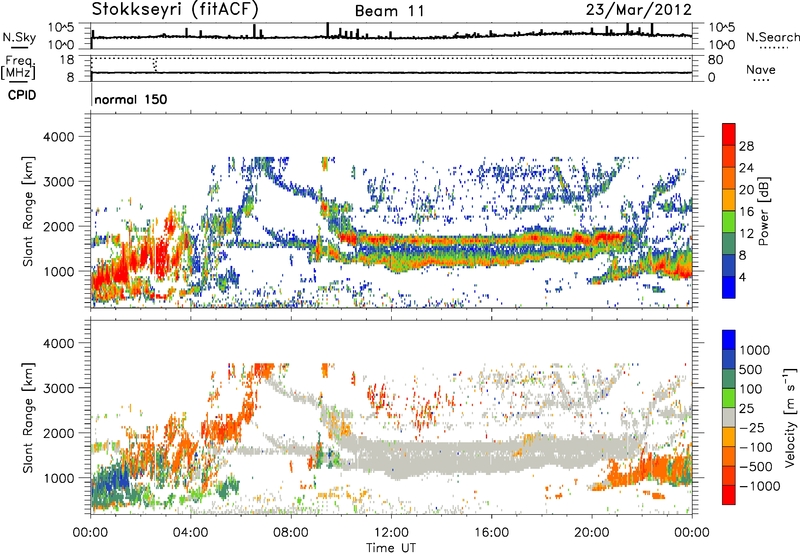The width and height of the screenshot is (800, 554).
Task: Click the "04:00" time tick label
Action: coord(190,533)
